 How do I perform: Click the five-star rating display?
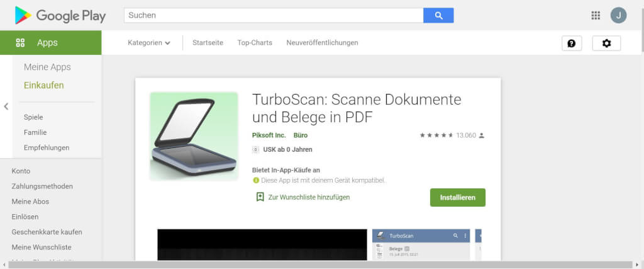[436, 135]
